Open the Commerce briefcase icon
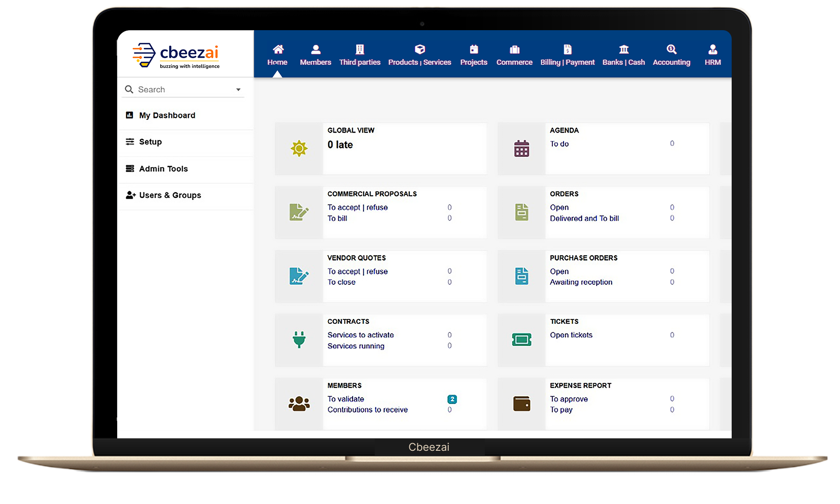This screenshot has width=840, height=504. click(x=514, y=49)
